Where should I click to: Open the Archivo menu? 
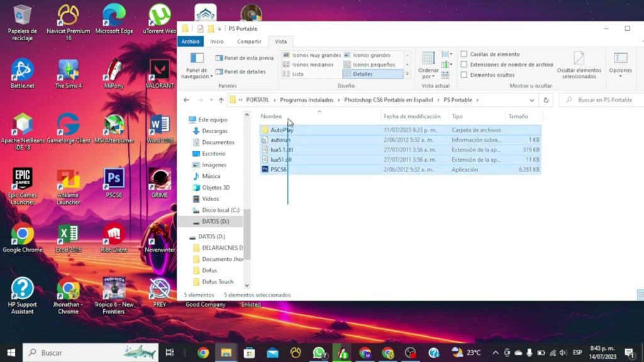[190, 41]
